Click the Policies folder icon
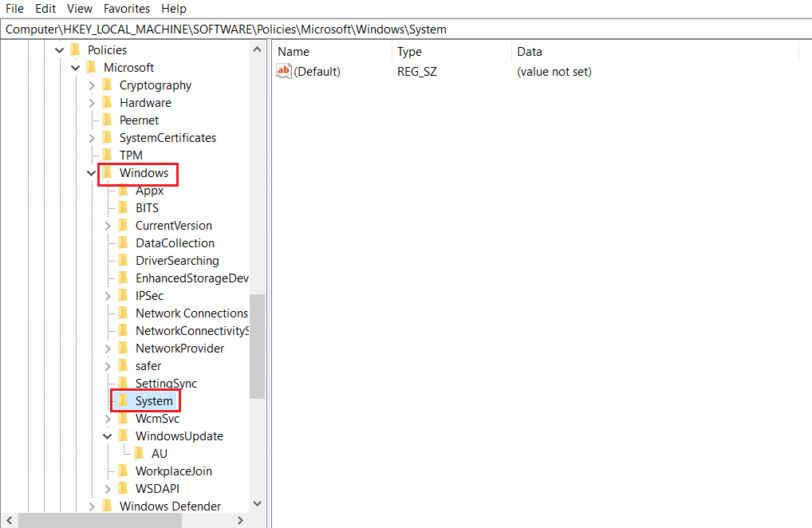 (x=76, y=49)
